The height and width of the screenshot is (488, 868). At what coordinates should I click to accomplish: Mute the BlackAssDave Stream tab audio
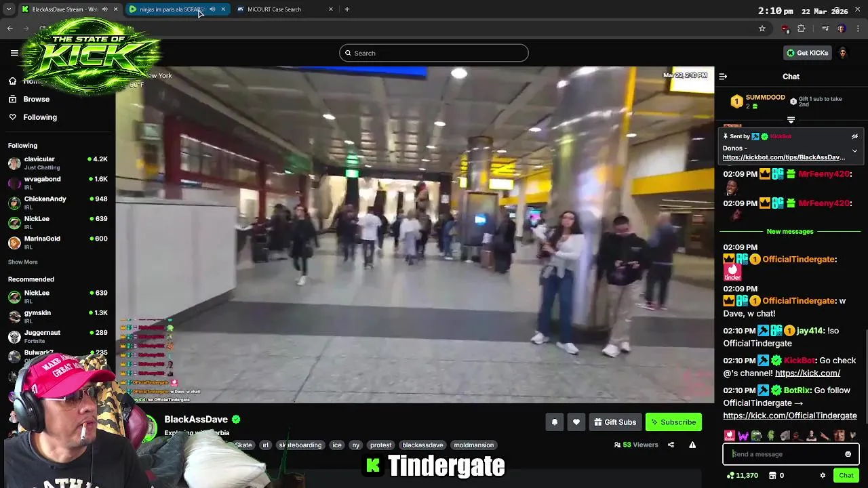pos(105,9)
